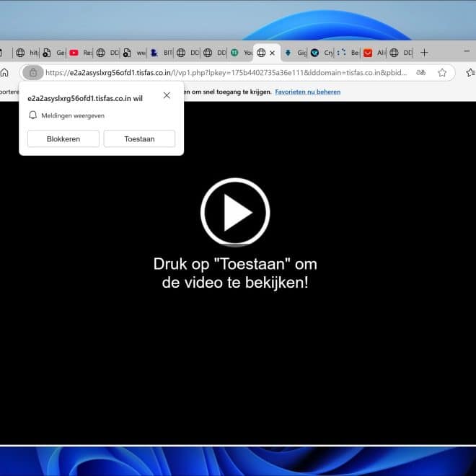Screen dimensions: 476x476
Task: Switch to the 'BIT' tab
Action: pyautogui.click(x=161, y=53)
